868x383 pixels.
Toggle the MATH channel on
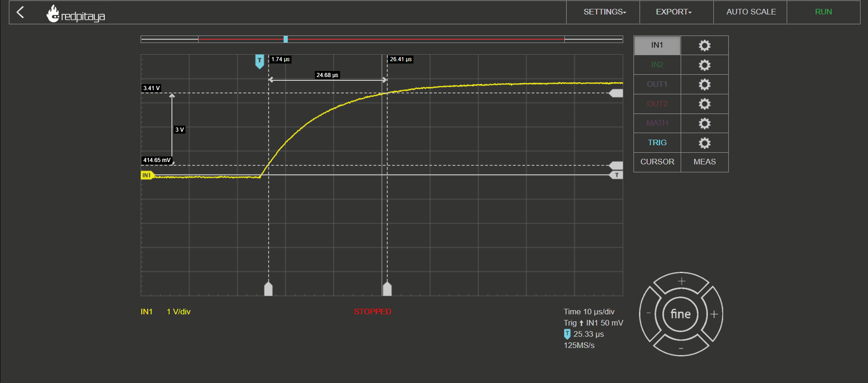point(657,123)
